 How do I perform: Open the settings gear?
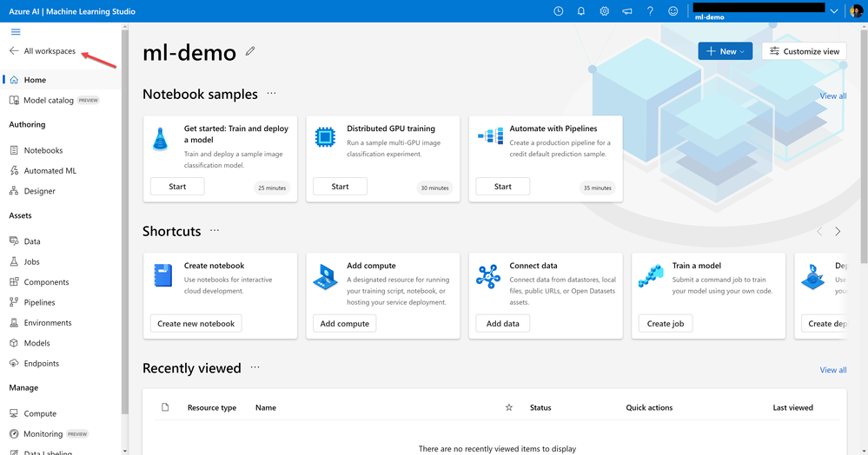click(604, 11)
